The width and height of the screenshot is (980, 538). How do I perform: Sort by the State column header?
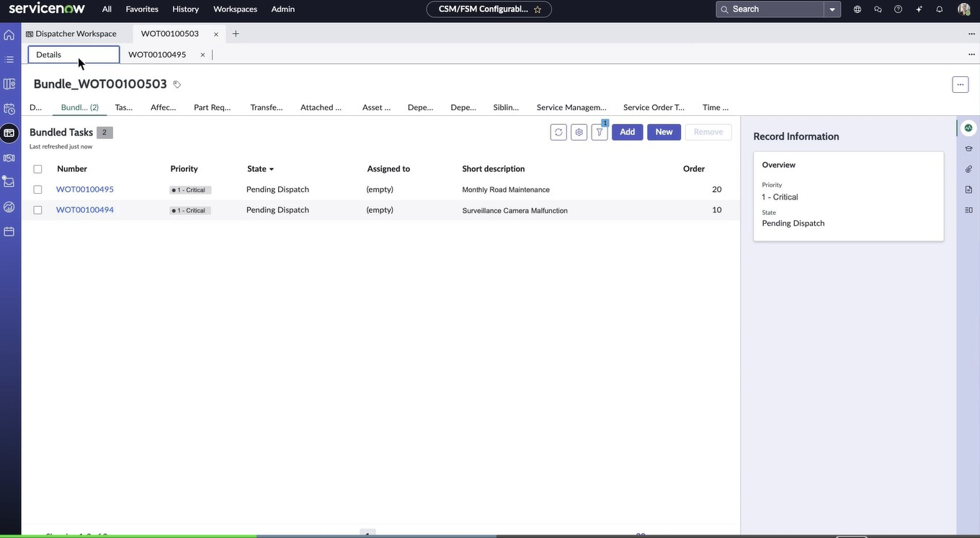coord(257,169)
